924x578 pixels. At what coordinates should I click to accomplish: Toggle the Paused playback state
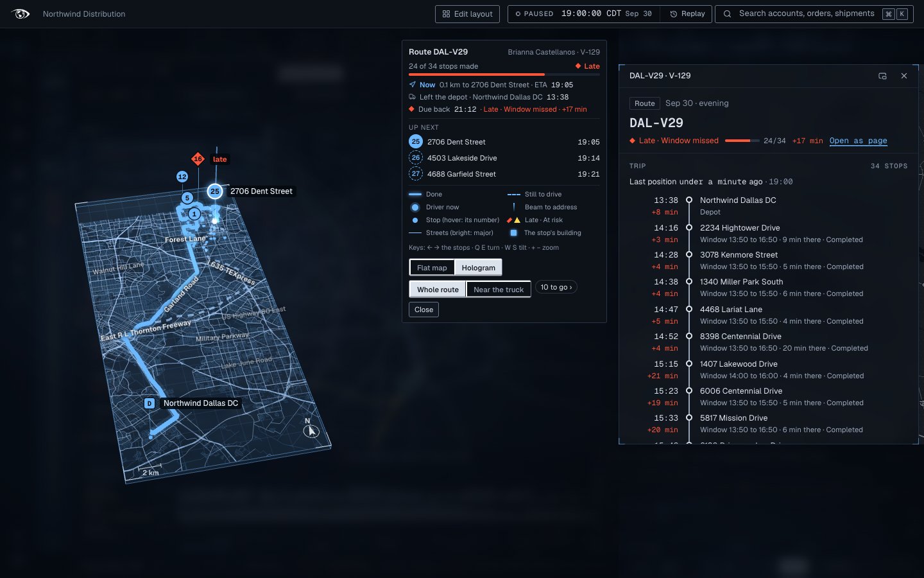(535, 14)
